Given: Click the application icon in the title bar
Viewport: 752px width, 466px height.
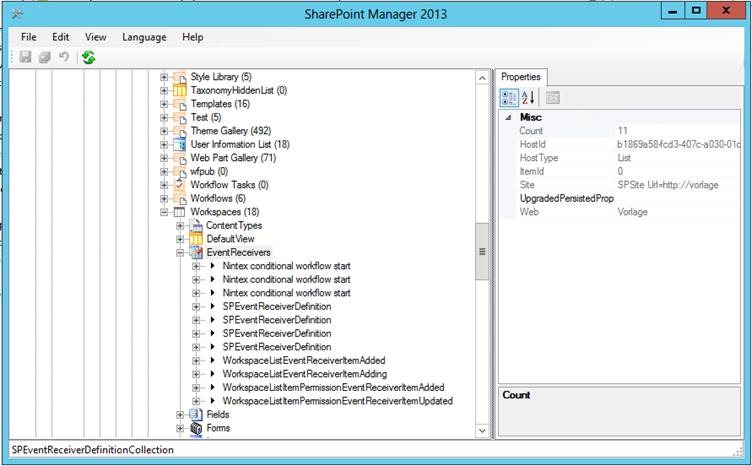Looking at the screenshot, I should (18, 13).
